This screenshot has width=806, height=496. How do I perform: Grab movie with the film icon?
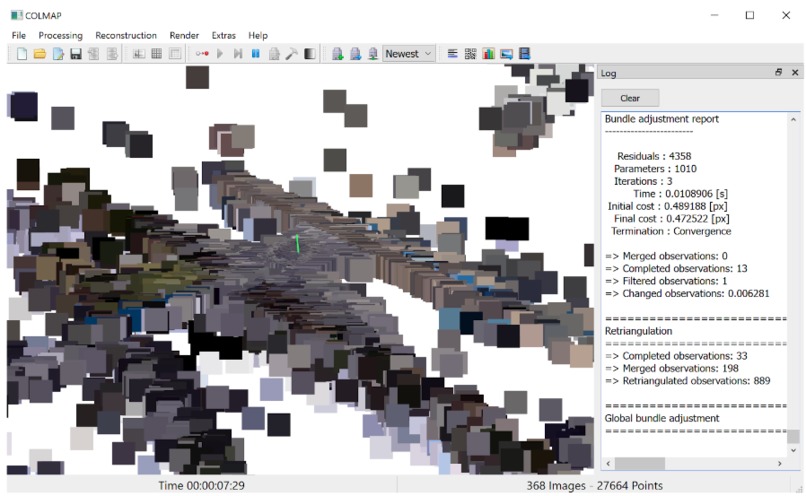[524, 53]
